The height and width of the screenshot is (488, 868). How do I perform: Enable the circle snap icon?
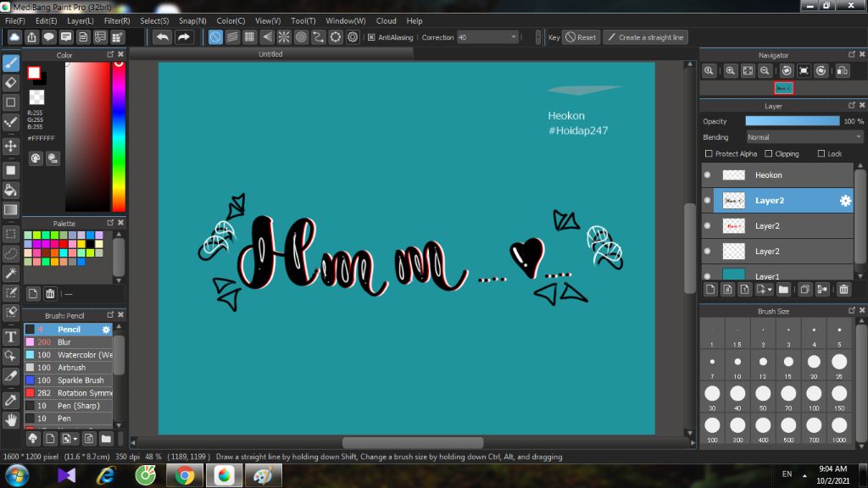[301, 37]
